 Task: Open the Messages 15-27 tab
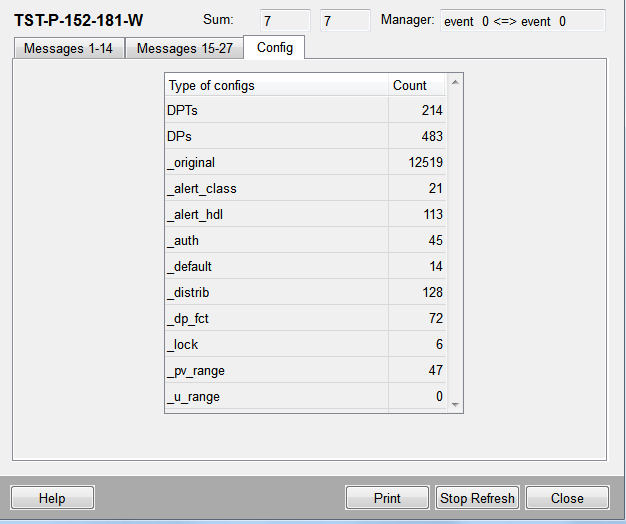point(184,48)
